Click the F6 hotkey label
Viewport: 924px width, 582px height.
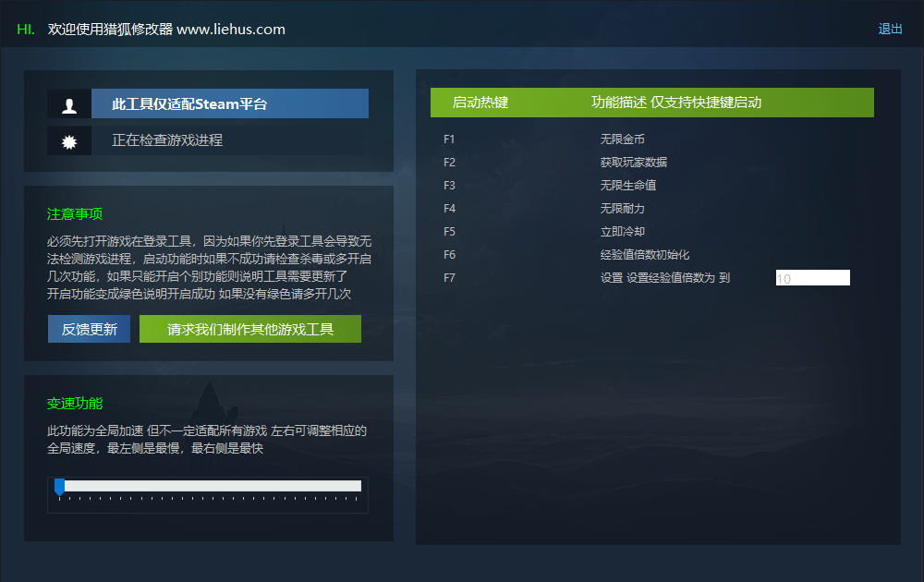449,254
